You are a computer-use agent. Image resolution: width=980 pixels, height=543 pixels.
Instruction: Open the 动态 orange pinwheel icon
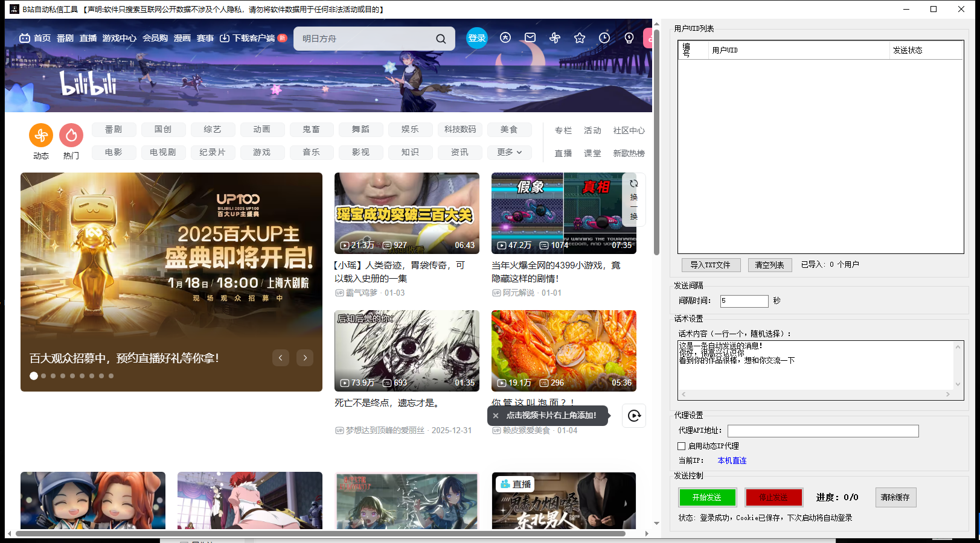click(41, 136)
